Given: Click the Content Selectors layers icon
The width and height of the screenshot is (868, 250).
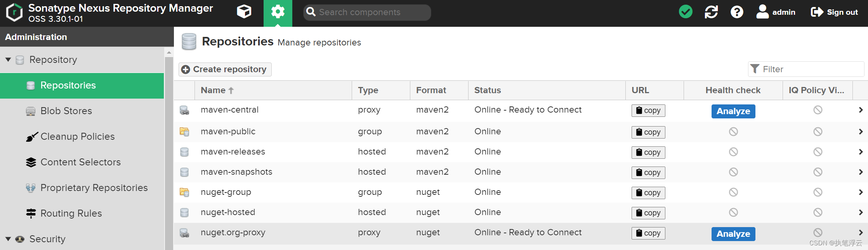Looking at the screenshot, I should (31, 162).
